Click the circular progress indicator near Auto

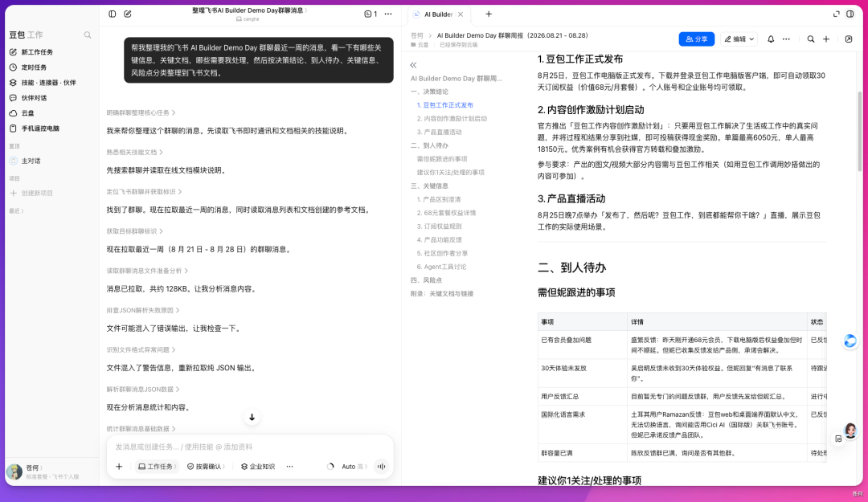click(x=330, y=467)
